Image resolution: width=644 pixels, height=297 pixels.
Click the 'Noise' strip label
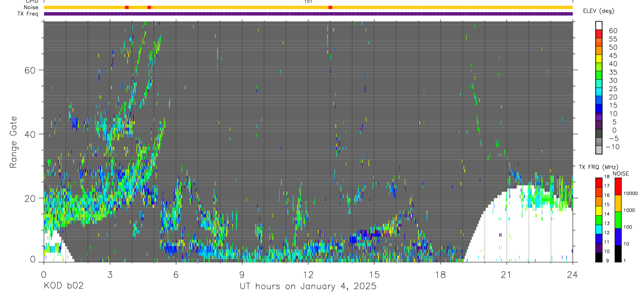[x=30, y=7]
